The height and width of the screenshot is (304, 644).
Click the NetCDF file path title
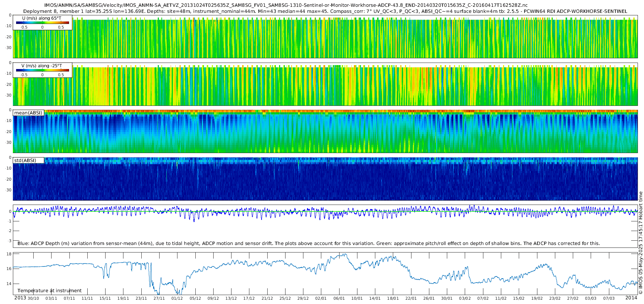pos(286,5)
